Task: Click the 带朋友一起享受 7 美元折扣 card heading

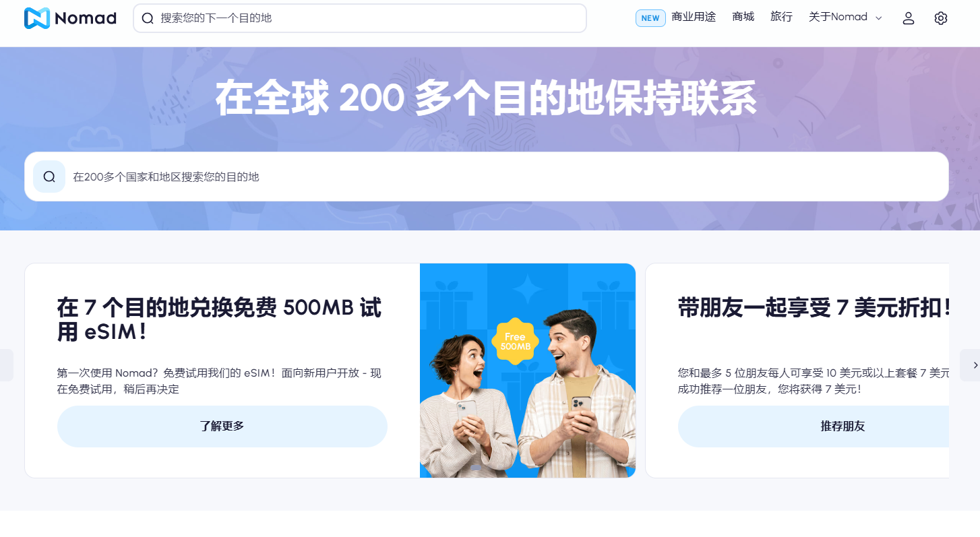Action: coord(814,308)
